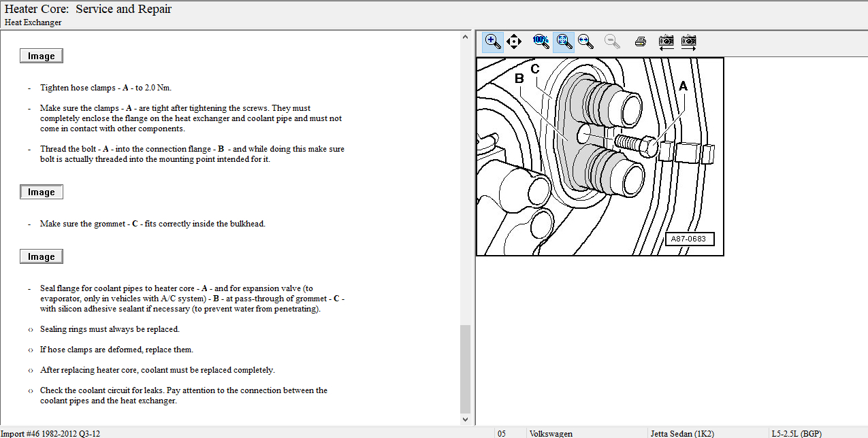
Task: Click the heater core diagram image
Action: (x=600, y=156)
